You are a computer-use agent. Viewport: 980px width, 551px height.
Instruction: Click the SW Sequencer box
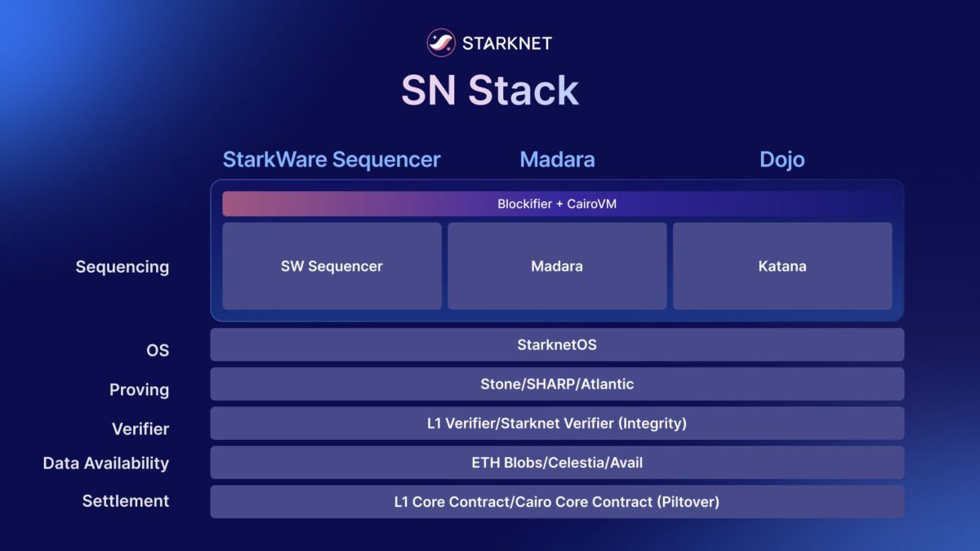pos(332,266)
